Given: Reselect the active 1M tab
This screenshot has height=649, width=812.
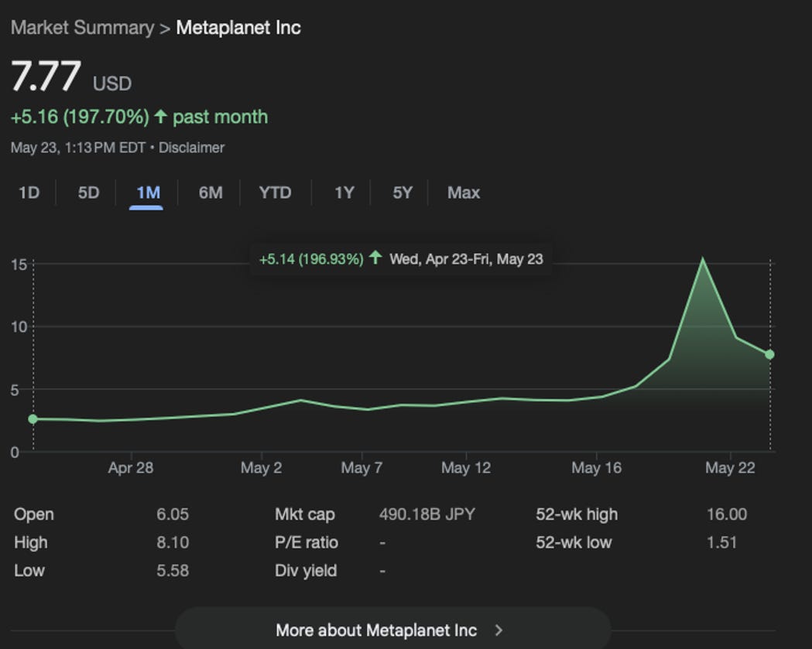Looking at the screenshot, I should coord(148,193).
